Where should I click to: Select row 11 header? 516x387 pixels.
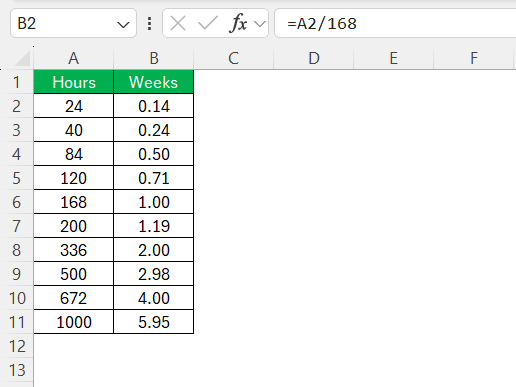17,322
